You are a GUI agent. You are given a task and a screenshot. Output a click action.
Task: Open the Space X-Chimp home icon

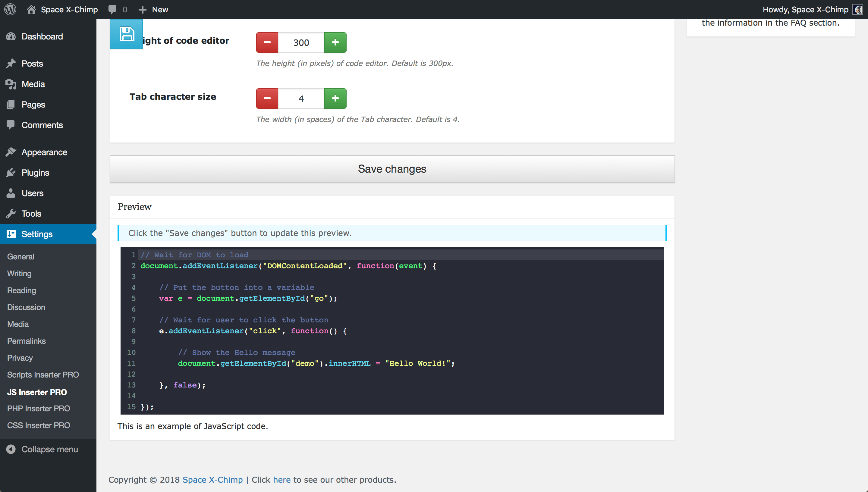31,9
